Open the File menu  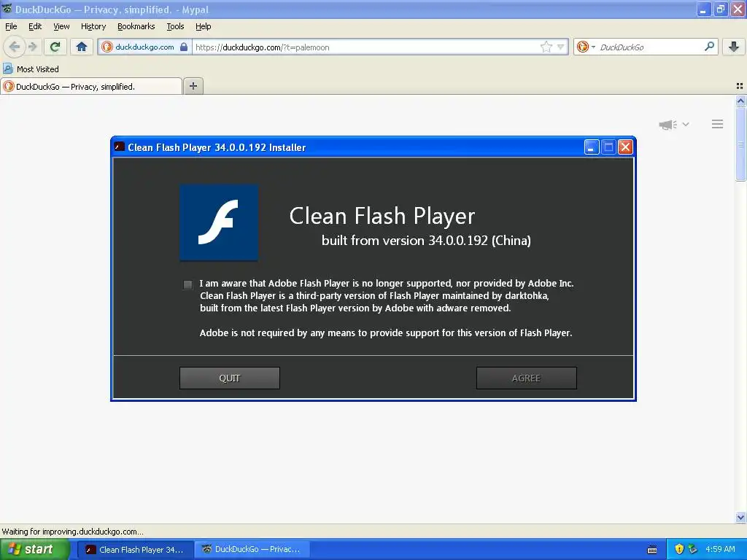point(11,26)
